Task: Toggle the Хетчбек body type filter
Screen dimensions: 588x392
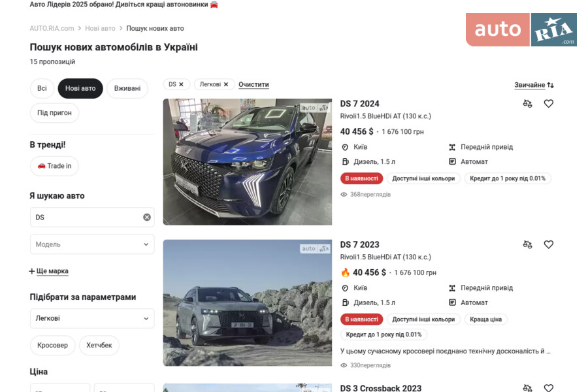Action: click(99, 345)
